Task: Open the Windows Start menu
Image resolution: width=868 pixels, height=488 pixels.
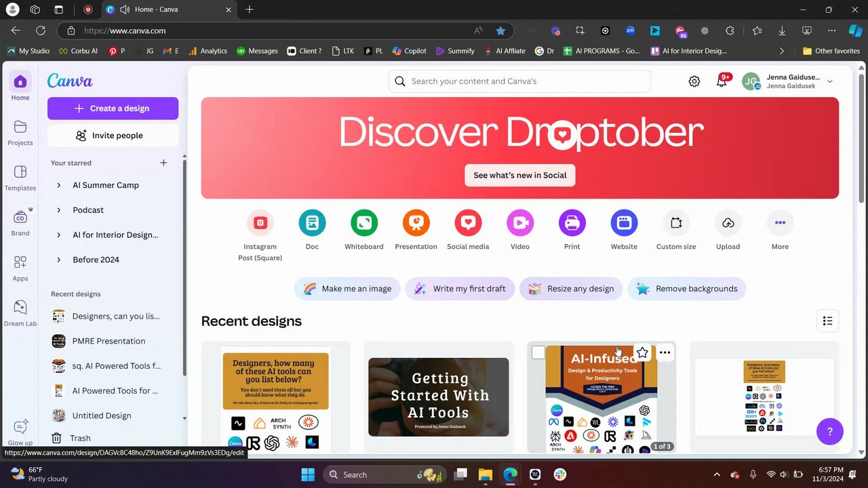Action: pyautogui.click(x=308, y=474)
